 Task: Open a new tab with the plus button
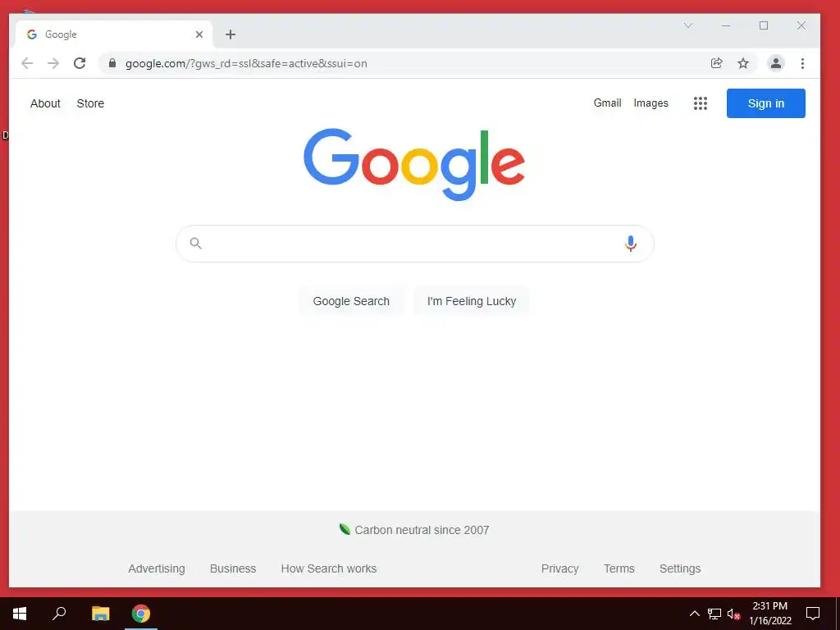231,34
